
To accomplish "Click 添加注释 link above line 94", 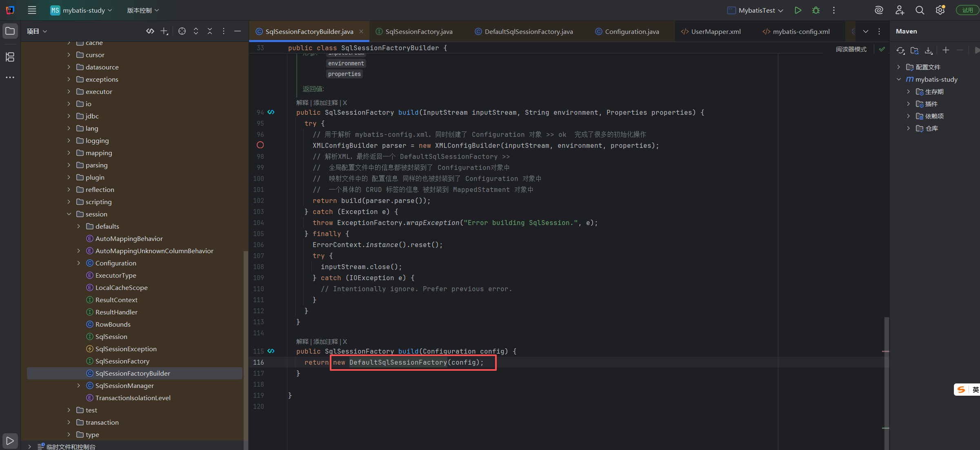I will point(326,102).
